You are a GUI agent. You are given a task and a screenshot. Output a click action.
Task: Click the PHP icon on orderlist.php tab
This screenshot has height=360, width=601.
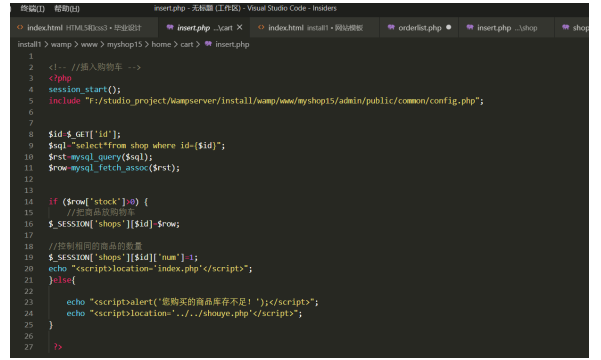(391, 27)
